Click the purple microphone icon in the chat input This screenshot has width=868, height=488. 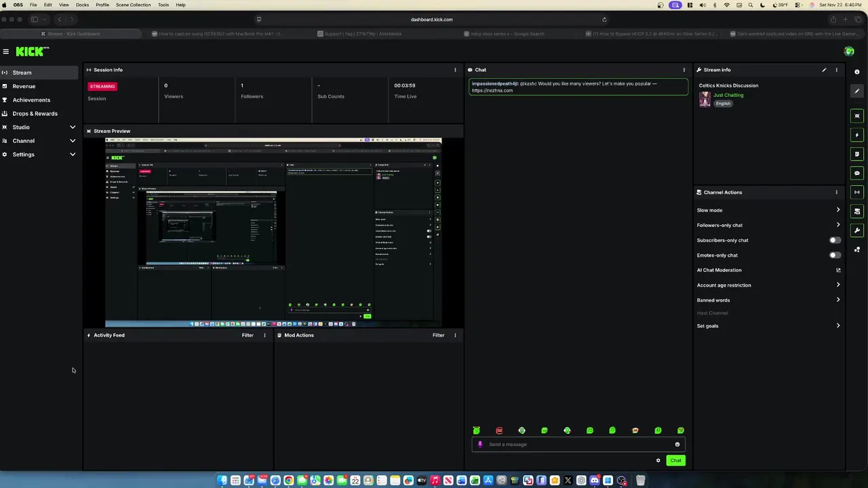480,445
